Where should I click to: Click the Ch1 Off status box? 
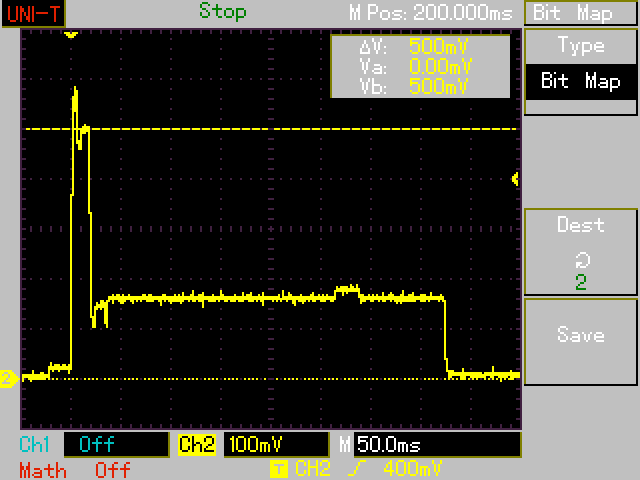click(x=116, y=444)
